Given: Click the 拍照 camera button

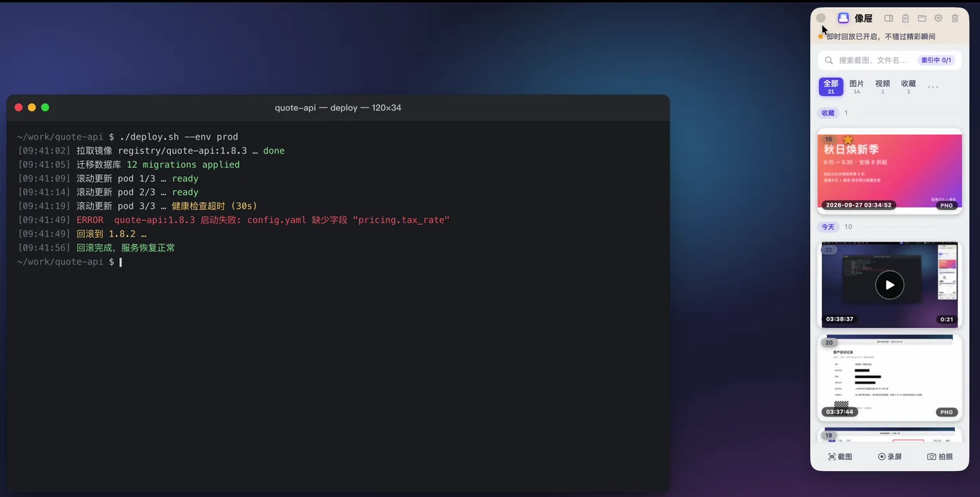Looking at the screenshot, I should pyautogui.click(x=940, y=456).
